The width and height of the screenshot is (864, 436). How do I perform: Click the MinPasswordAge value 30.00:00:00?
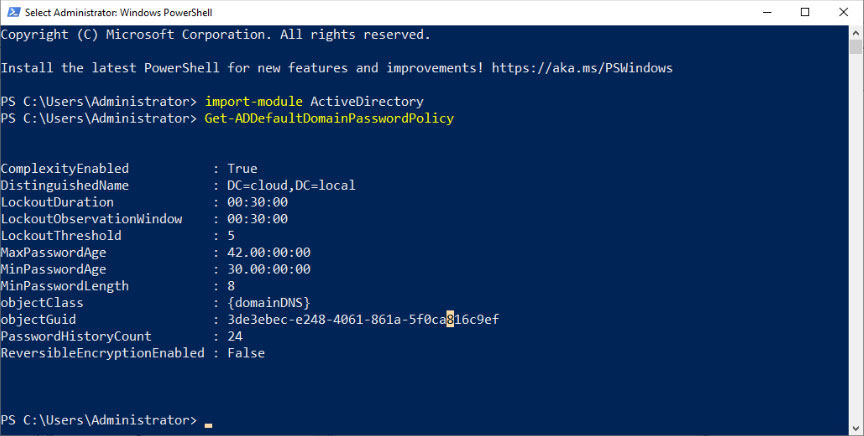pyautogui.click(x=269, y=270)
